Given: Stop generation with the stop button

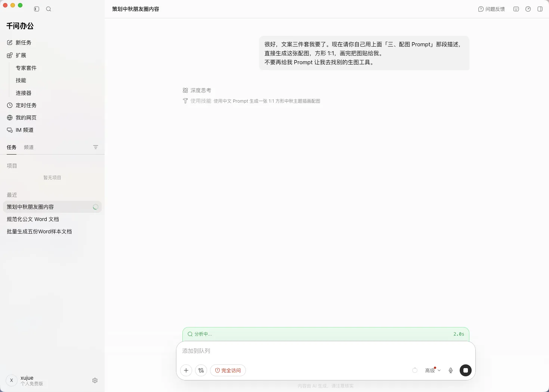Looking at the screenshot, I should click(466, 370).
